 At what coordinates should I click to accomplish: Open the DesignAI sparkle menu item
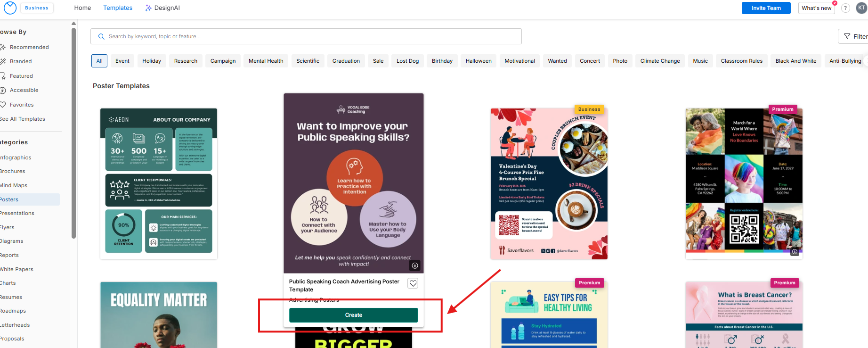tap(162, 8)
